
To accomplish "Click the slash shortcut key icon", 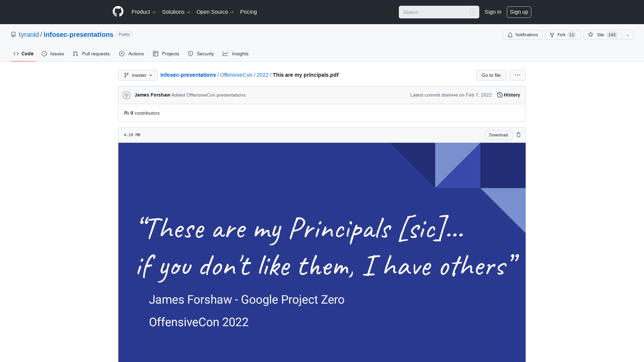I will [473, 12].
